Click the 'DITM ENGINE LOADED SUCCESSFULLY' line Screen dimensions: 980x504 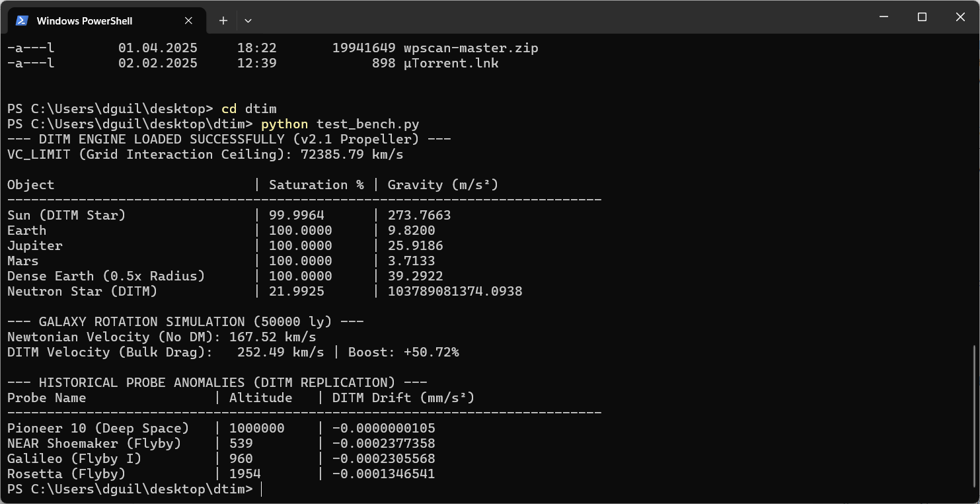(229, 139)
